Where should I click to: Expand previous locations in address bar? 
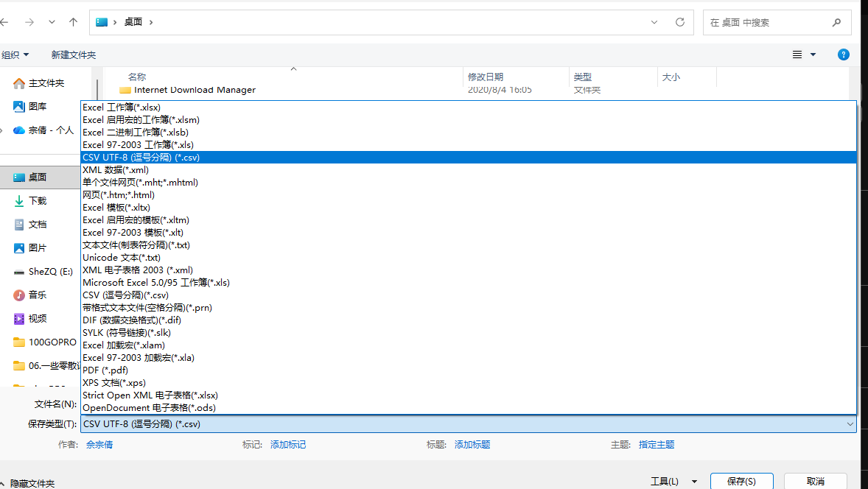pos(654,22)
